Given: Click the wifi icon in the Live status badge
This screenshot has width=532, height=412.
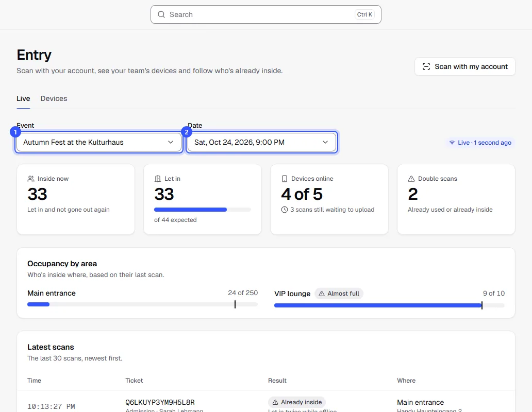Looking at the screenshot, I should (x=452, y=143).
